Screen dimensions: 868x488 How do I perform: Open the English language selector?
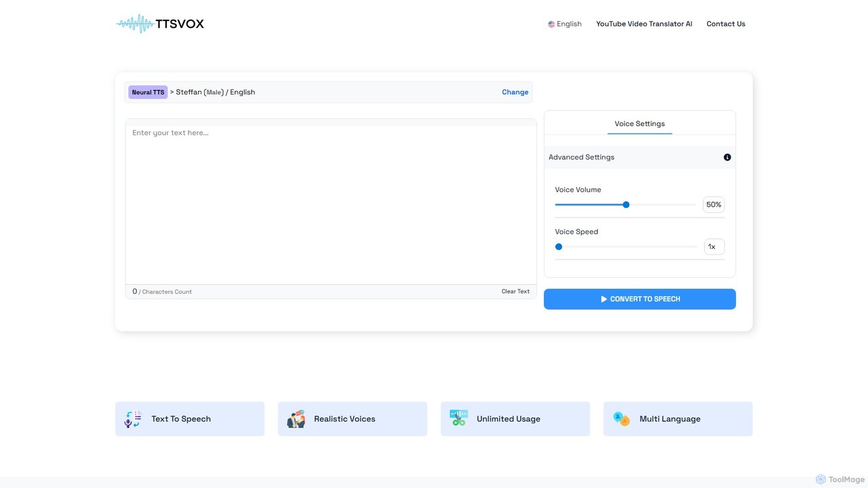pyautogui.click(x=565, y=24)
